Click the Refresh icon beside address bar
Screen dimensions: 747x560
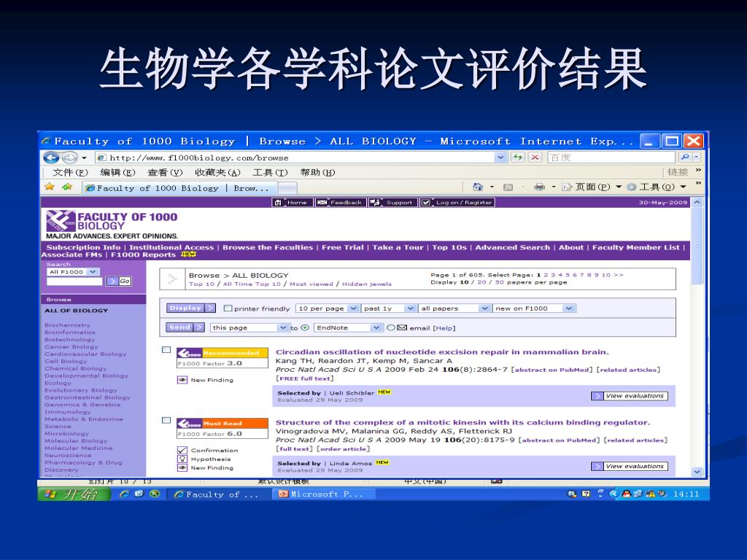pos(518,157)
